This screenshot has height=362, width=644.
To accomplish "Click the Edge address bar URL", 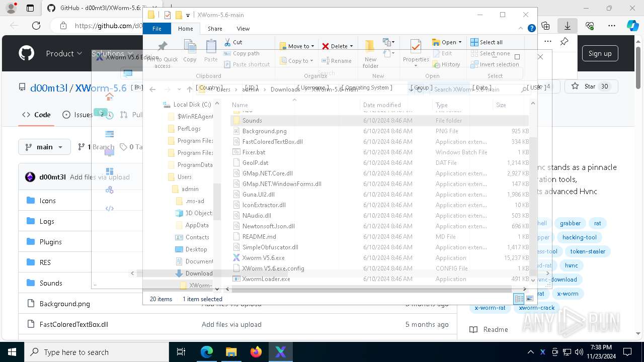I will tap(109, 26).
